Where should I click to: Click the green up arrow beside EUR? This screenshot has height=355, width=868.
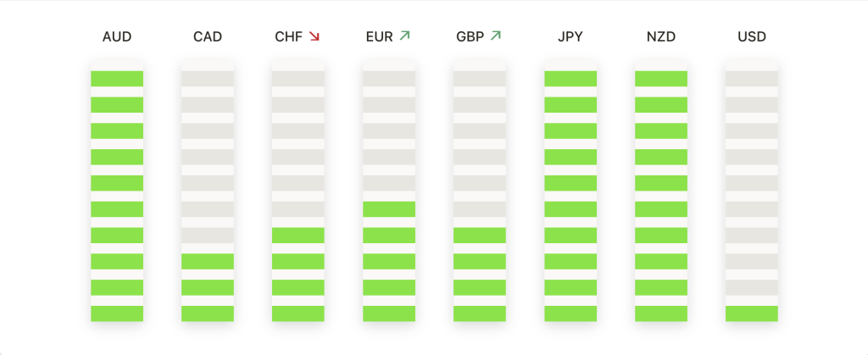coord(404,36)
